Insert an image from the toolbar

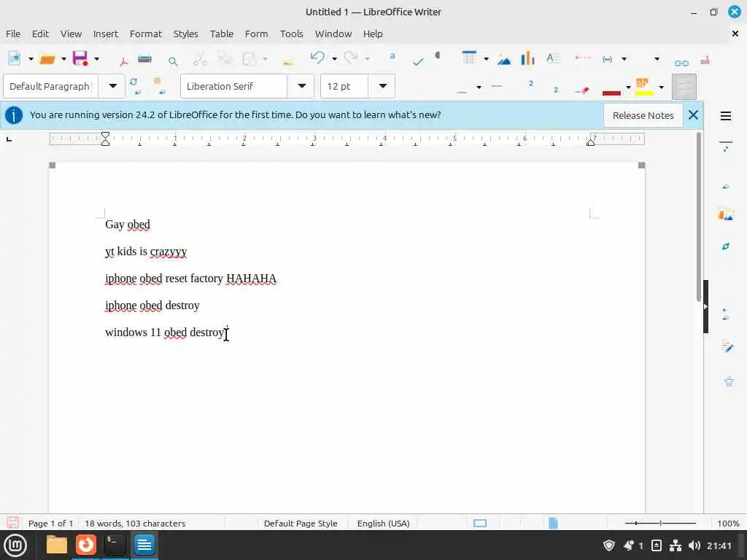click(x=503, y=59)
